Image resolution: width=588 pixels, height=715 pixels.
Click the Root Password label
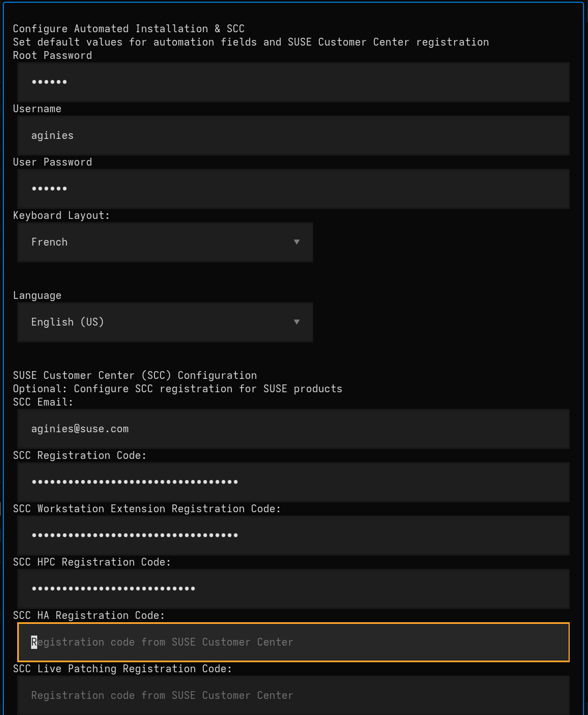click(x=52, y=55)
